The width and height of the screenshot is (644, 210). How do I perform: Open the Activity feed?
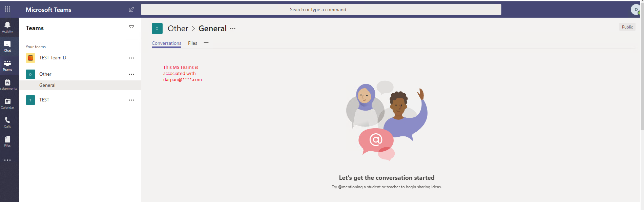pyautogui.click(x=7, y=27)
